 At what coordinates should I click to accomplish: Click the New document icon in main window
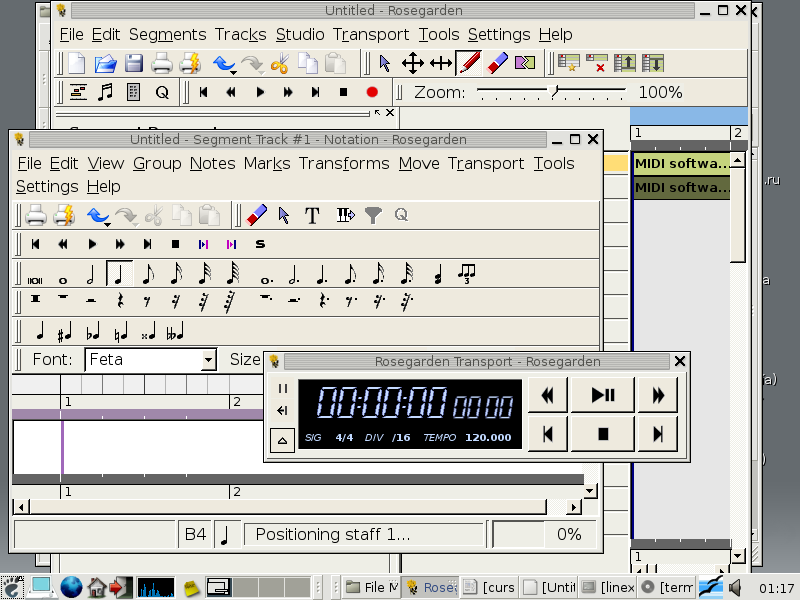(77, 63)
